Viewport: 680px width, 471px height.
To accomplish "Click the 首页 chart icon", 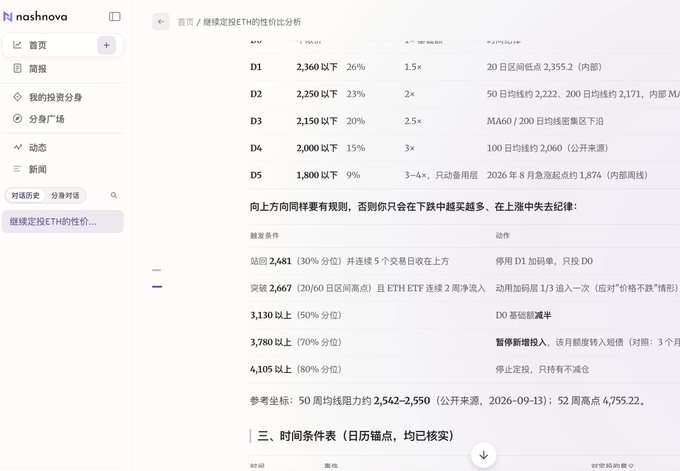I will (x=17, y=45).
